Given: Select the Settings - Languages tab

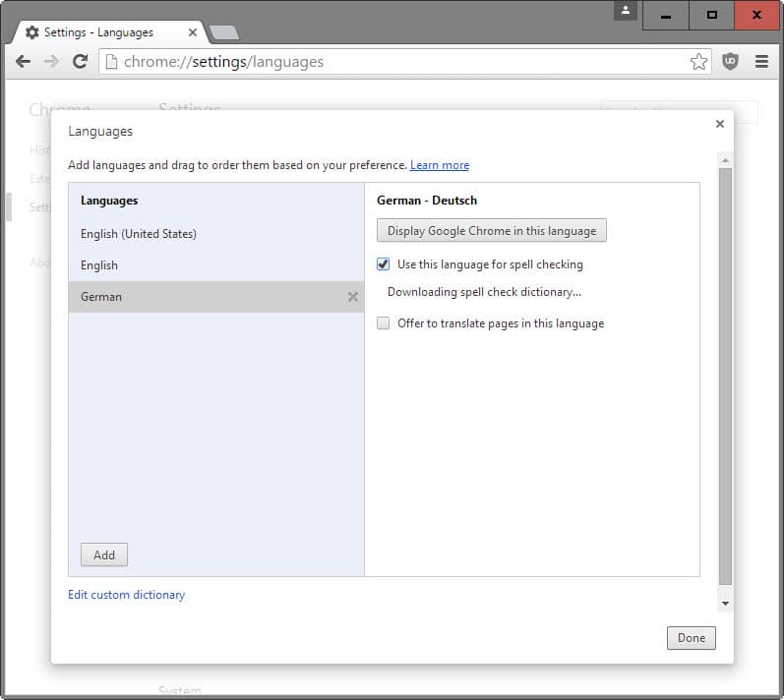Looking at the screenshot, I should 107,32.
